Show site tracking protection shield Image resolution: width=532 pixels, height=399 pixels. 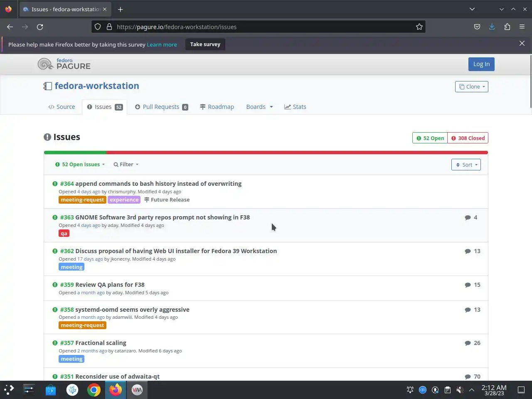tap(98, 27)
